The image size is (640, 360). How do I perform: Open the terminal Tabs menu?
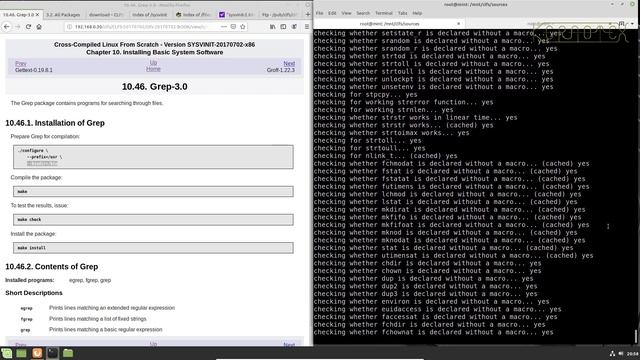point(402,13)
